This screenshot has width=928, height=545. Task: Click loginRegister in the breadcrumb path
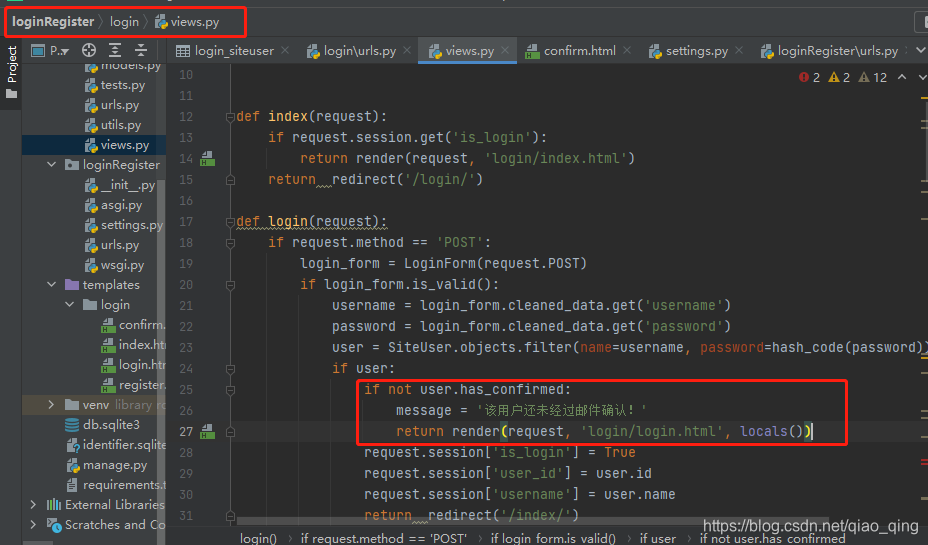coord(53,22)
